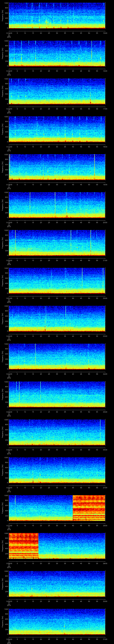Click the 0:27:00 start time label
Screen dimensions: 114x644
pos(9,525)
